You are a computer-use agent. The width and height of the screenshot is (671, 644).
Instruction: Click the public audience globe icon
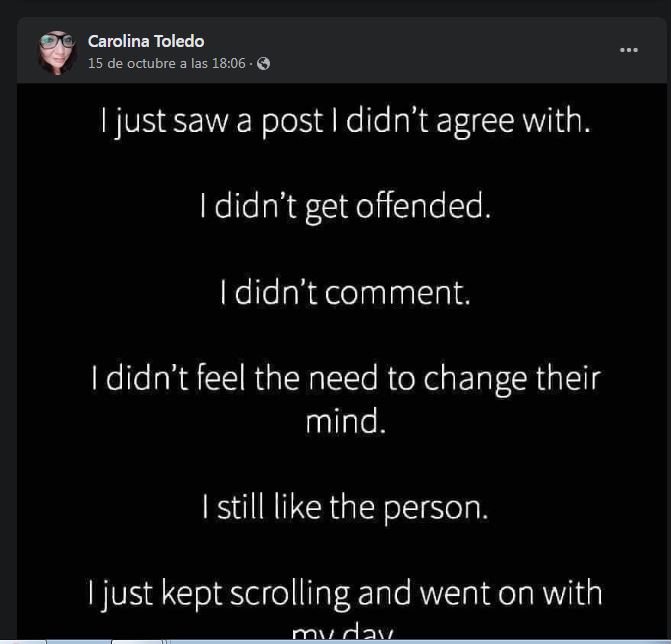coord(263,64)
